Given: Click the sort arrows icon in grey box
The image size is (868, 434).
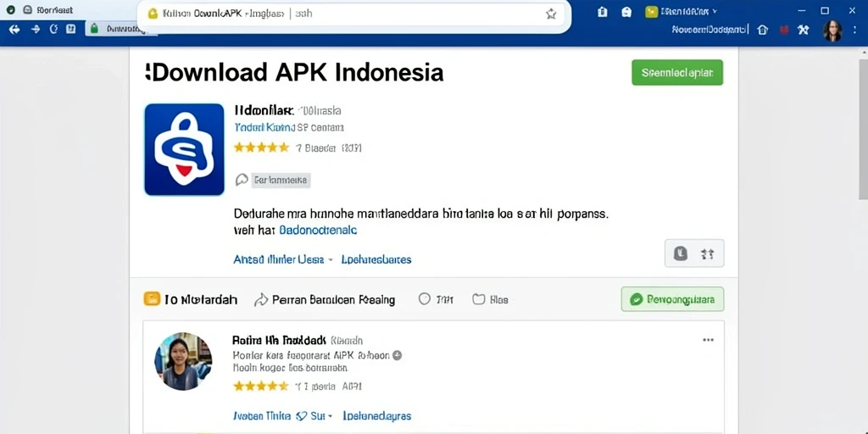Looking at the screenshot, I should [707, 254].
